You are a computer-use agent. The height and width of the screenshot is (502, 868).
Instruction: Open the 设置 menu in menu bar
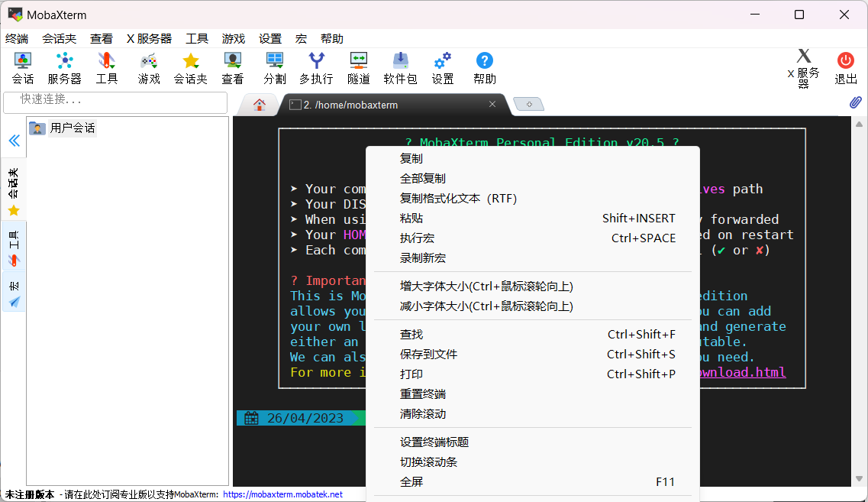[x=270, y=39]
